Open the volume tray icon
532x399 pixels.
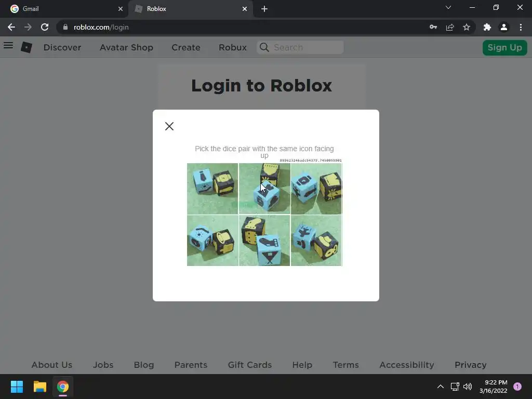(468, 387)
